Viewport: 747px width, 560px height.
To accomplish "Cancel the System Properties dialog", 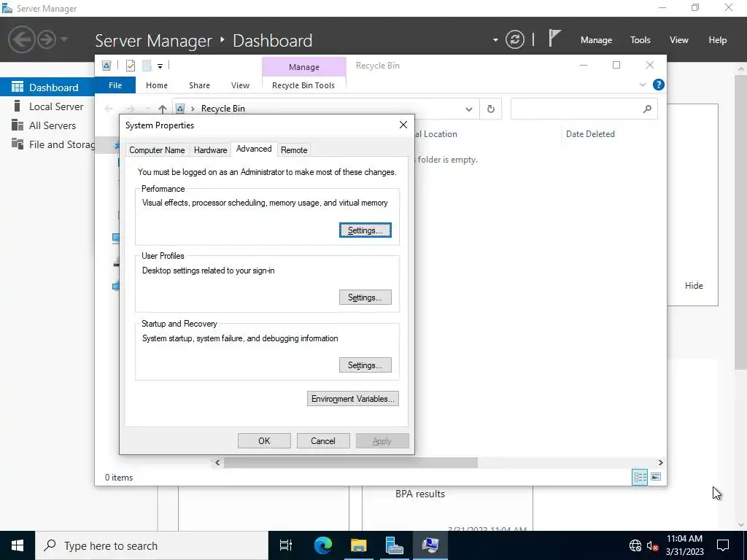I will click(323, 441).
